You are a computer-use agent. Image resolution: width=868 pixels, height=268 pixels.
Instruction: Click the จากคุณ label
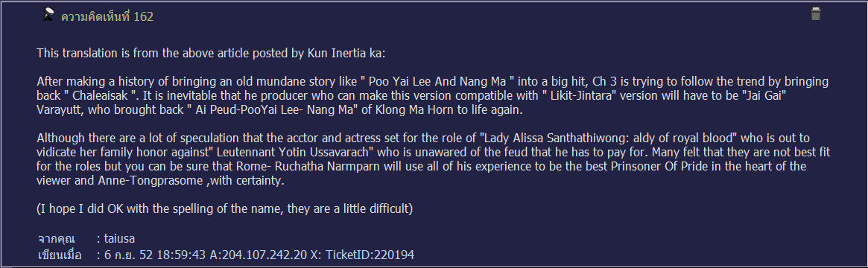click(x=56, y=239)
